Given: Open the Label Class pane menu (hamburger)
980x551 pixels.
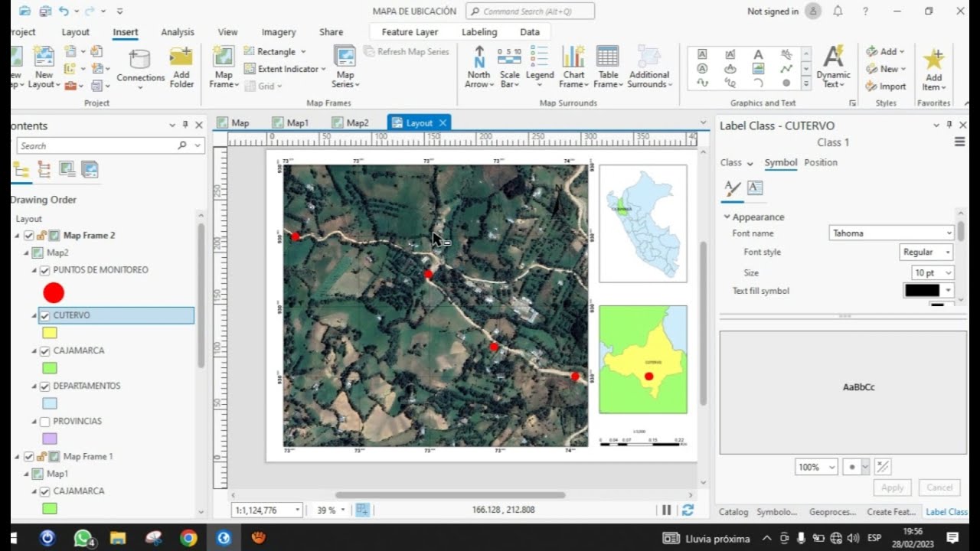Looking at the screenshot, I should (959, 142).
